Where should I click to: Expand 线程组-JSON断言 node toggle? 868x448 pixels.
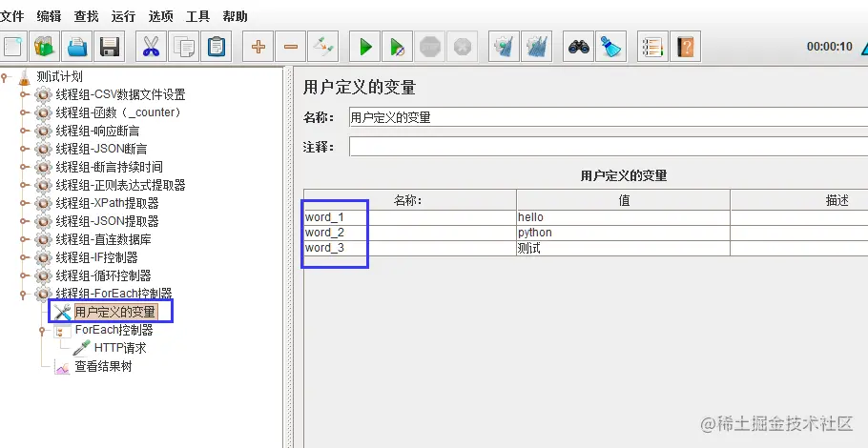click(x=25, y=149)
